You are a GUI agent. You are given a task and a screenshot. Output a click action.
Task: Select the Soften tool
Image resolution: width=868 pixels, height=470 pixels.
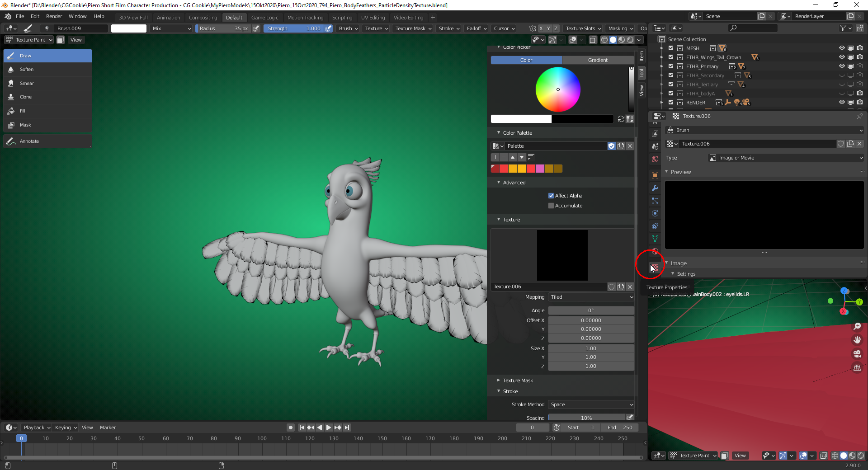[47, 70]
